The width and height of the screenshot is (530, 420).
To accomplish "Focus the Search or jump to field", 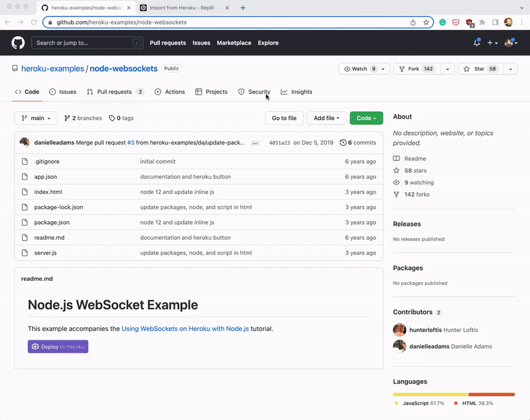I will 86,43.
